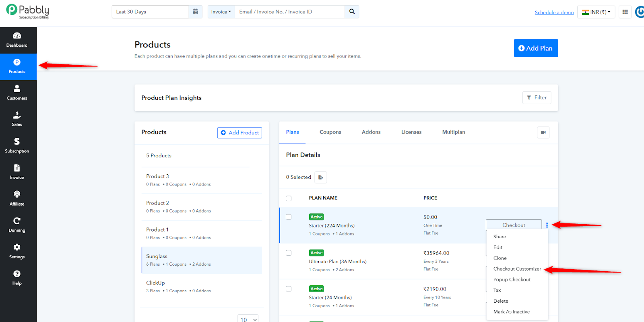The height and width of the screenshot is (322, 644).
Task: Open Help from the sidebar
Action: 17,278
